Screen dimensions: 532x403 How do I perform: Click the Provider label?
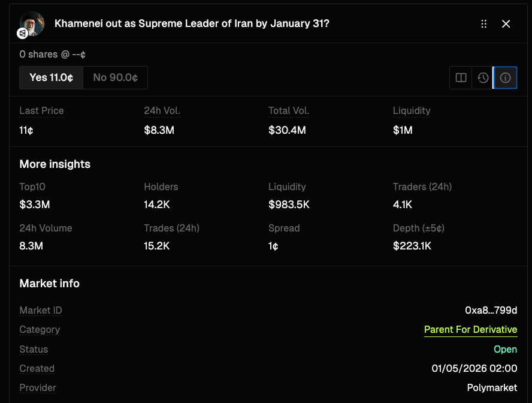pyautogui.click(x=38, y=388)
